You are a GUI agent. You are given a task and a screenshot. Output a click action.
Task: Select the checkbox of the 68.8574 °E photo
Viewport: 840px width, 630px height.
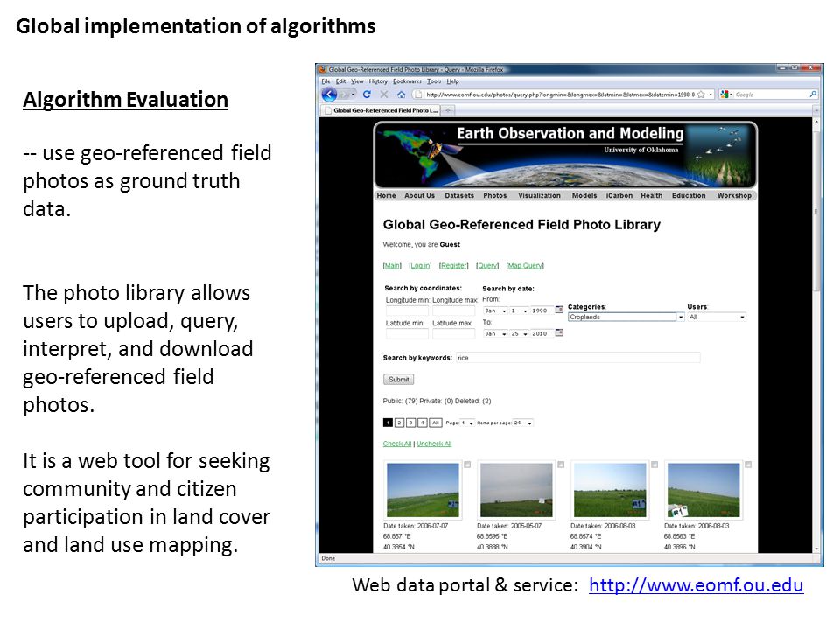654,465
